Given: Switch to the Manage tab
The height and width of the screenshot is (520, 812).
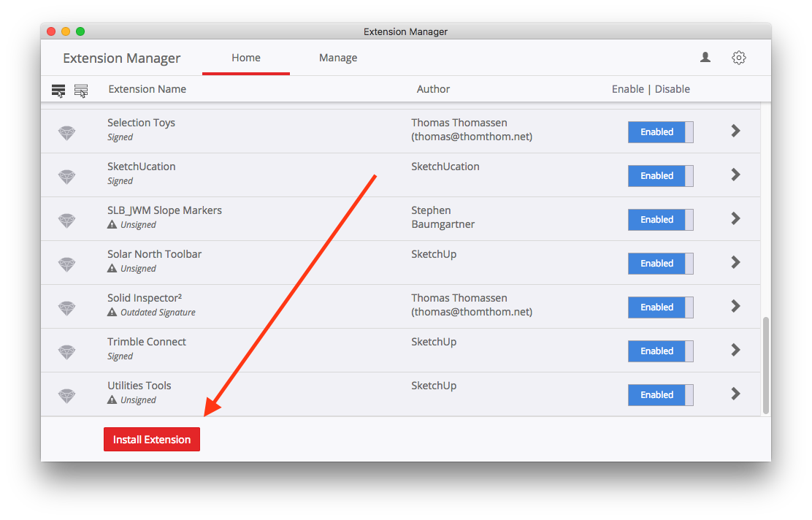Looking at the screenshot, I should [x=338, y=58].
